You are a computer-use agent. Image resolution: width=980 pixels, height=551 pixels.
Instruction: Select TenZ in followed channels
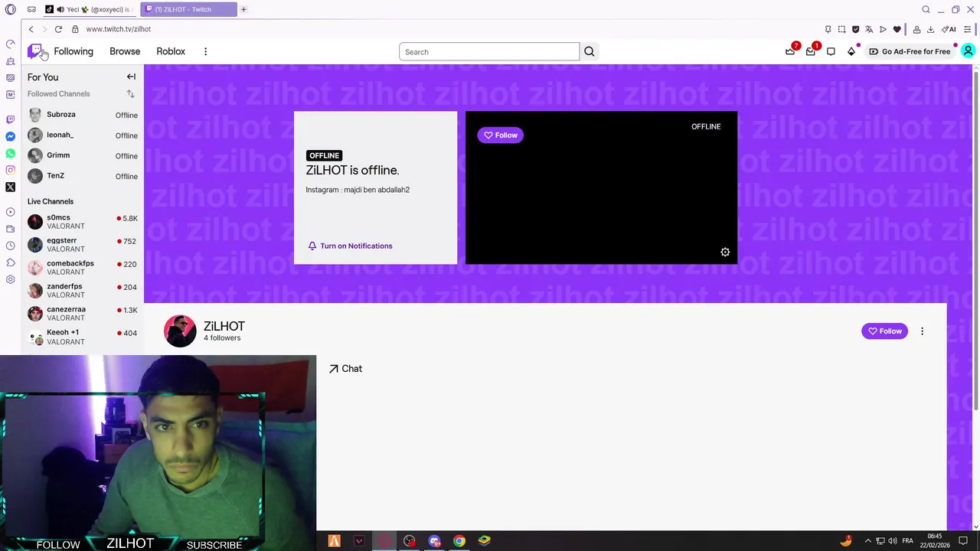(83, 176)
